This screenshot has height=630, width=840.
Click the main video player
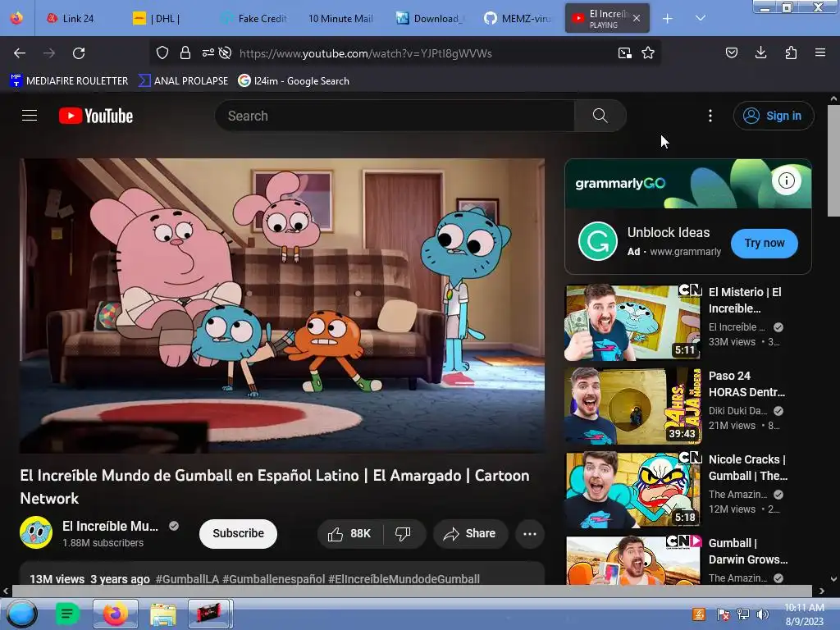pyautogui.click(x=282, y=305)
